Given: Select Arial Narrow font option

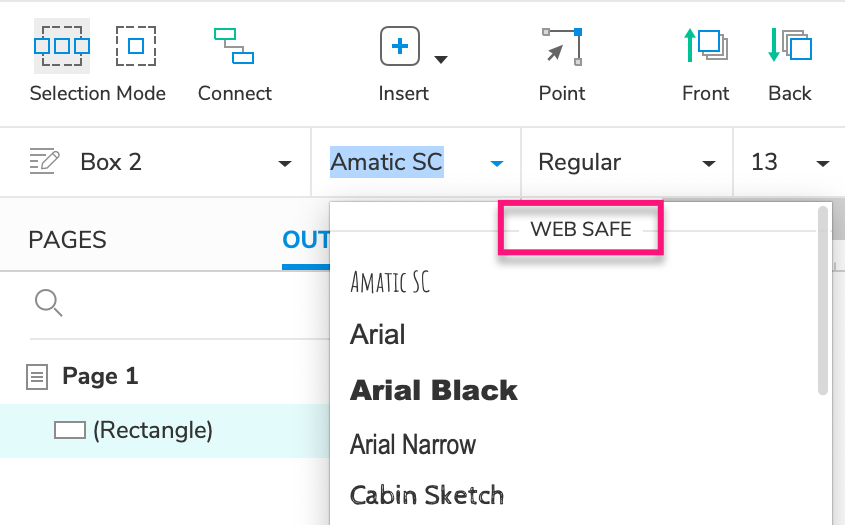Looking at the screenshot, I should (413, 444).
